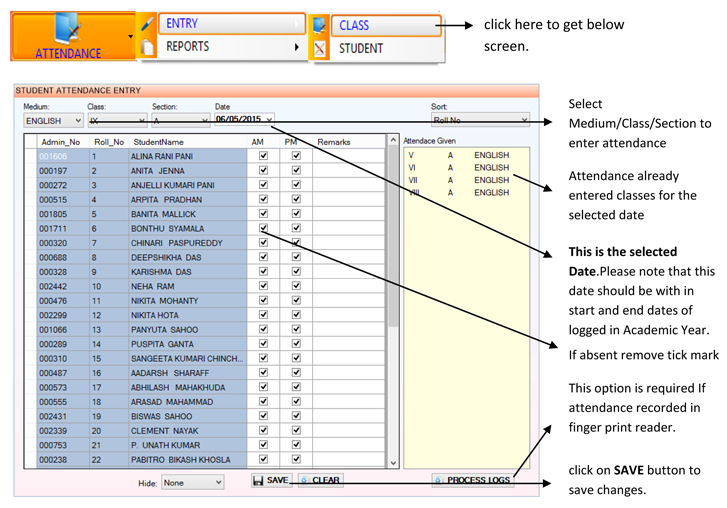
Task: Click student name CLEMENT NAYAK
Action: coord(165,431)
